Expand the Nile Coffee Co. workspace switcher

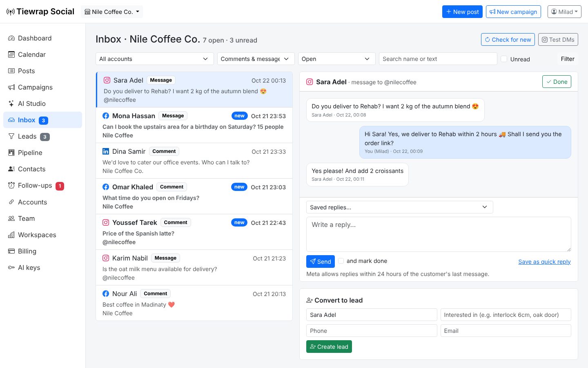tap(112, 12)
